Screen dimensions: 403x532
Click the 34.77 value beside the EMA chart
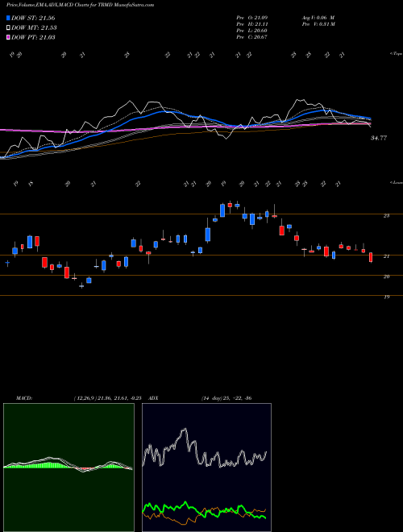click(379, 138)
